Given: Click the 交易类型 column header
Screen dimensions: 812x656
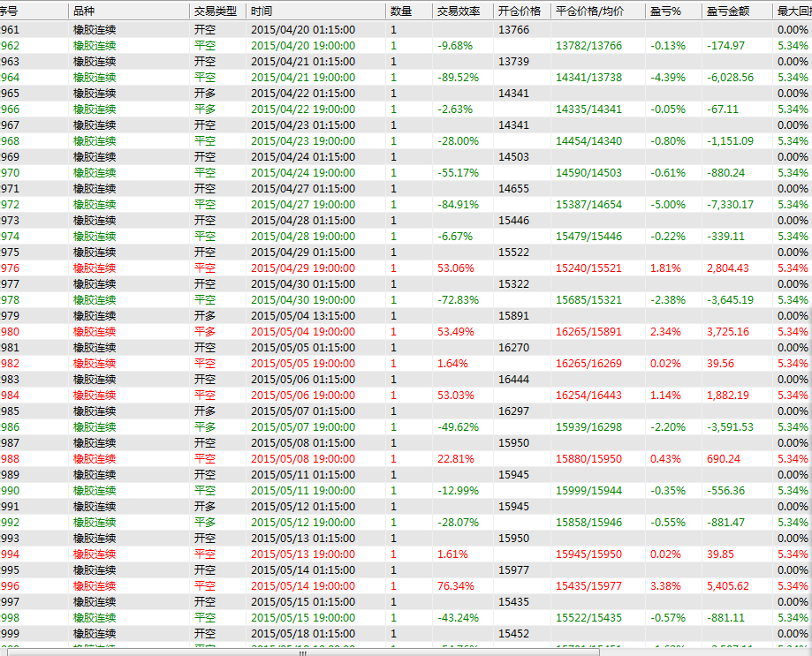Looking at the screenshot, I should [x=215, y=11].
